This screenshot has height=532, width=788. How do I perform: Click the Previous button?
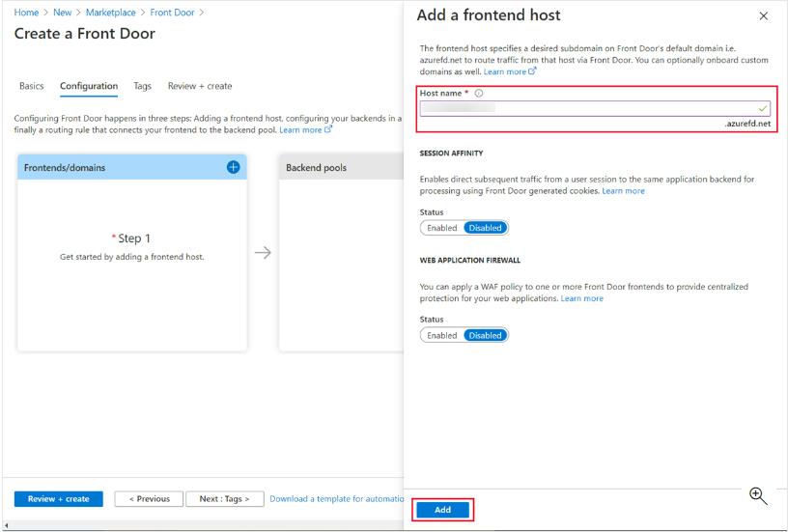click(x=148, y=499)
